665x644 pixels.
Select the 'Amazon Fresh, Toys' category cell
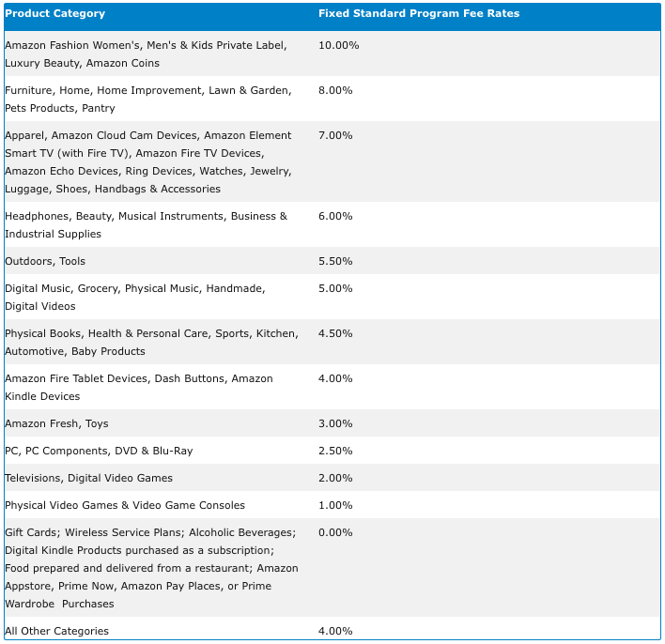56,423
